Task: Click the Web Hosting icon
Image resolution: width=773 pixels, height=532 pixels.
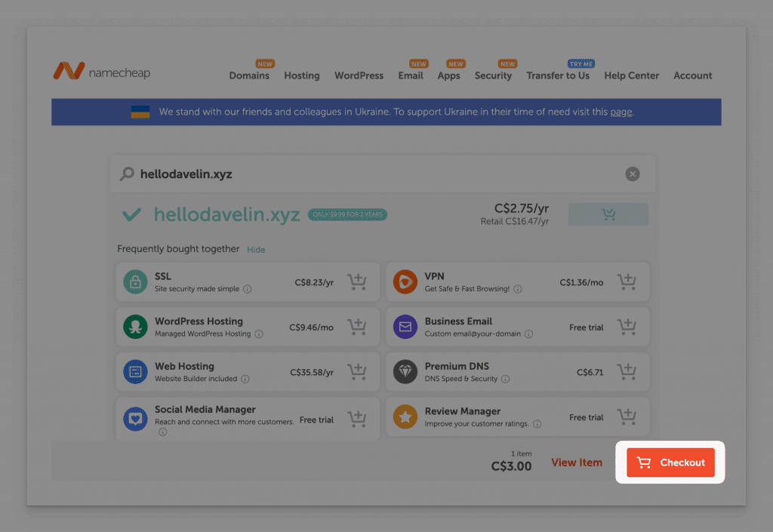Action: pyautogui.click(x=136, y=372)
